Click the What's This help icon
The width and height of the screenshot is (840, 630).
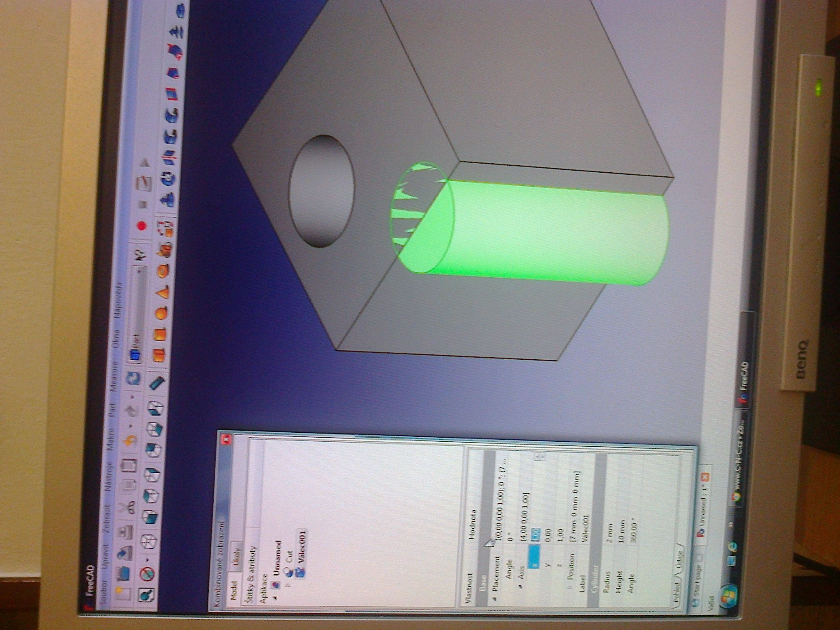click(141, 255)
